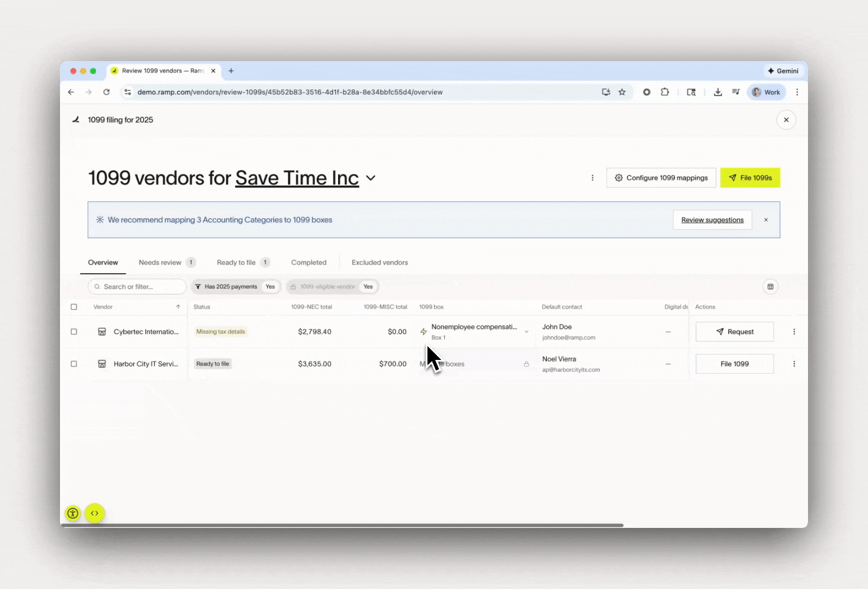The width and height of the screenshot is (868, 589).
Task: Click the $2,798.40 NEC total cell
Action: [x=314, y=332]
